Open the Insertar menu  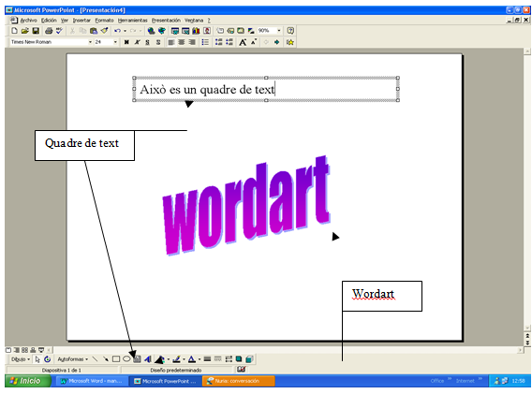pyautogui.click(x=81, y=21)
